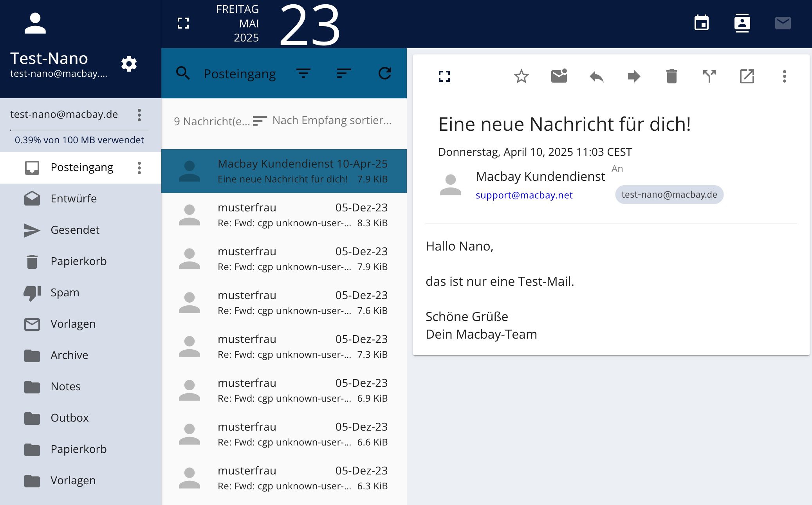Click the Archive folder icon
This screenshot has height=505, width=812.
pos(32,356)
